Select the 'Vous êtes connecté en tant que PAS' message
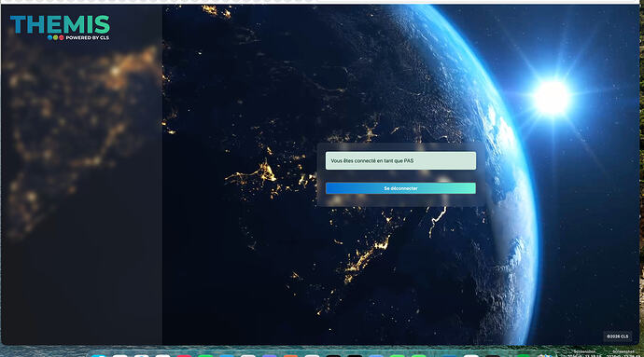 [400, 161]
